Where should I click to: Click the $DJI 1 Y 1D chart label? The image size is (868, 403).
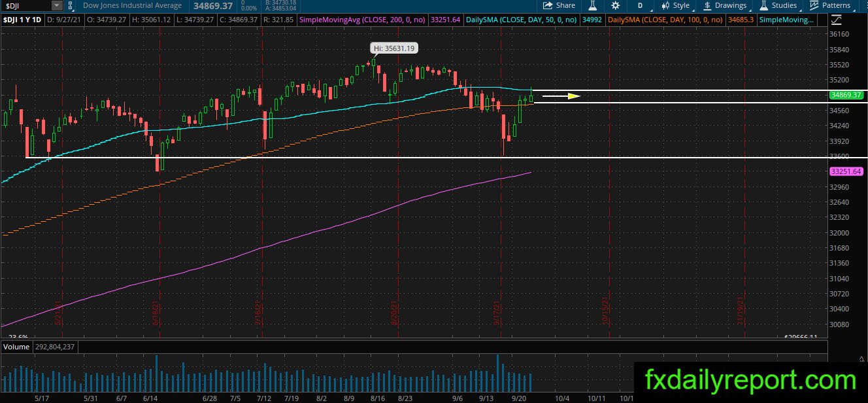(22, 20)
